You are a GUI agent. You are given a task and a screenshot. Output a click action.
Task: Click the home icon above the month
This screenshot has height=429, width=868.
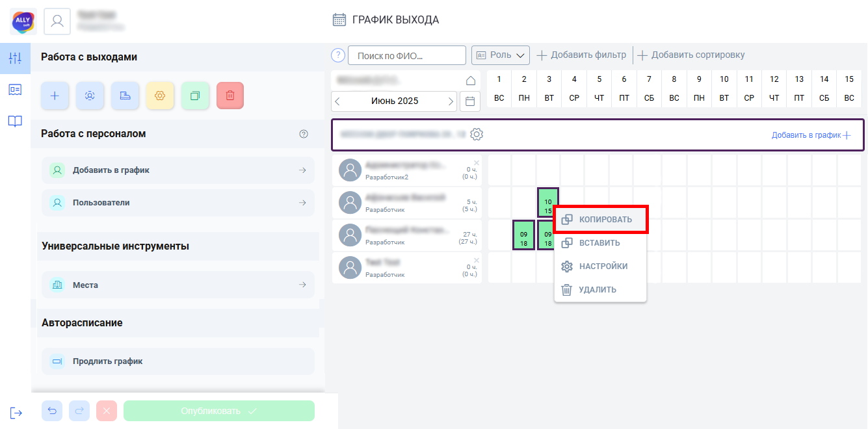tap(471, 81)
